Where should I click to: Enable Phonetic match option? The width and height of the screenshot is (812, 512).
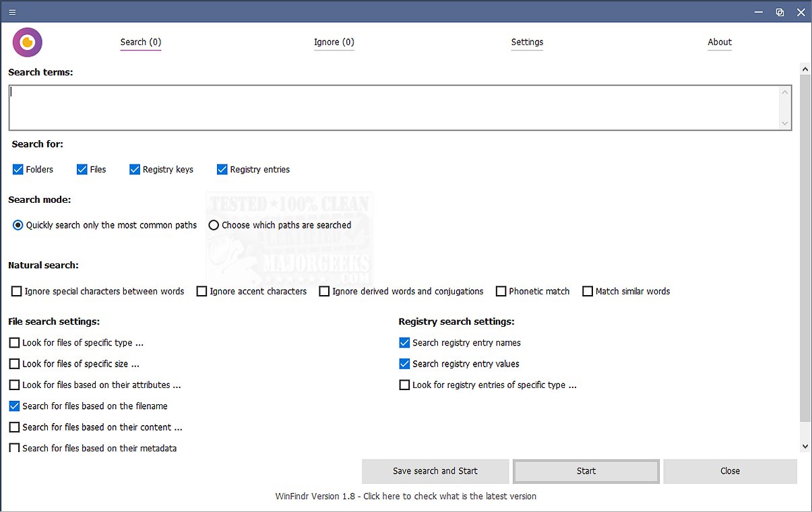click(501, 292)
